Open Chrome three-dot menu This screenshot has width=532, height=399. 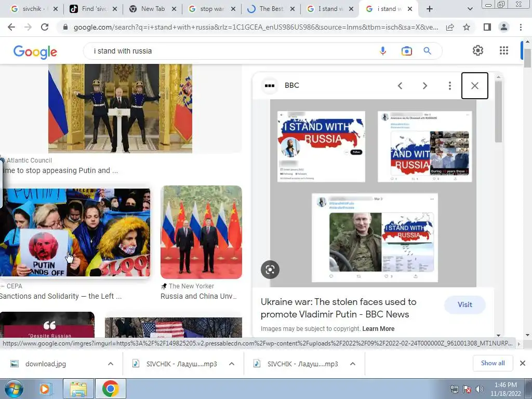pos(521,27)
